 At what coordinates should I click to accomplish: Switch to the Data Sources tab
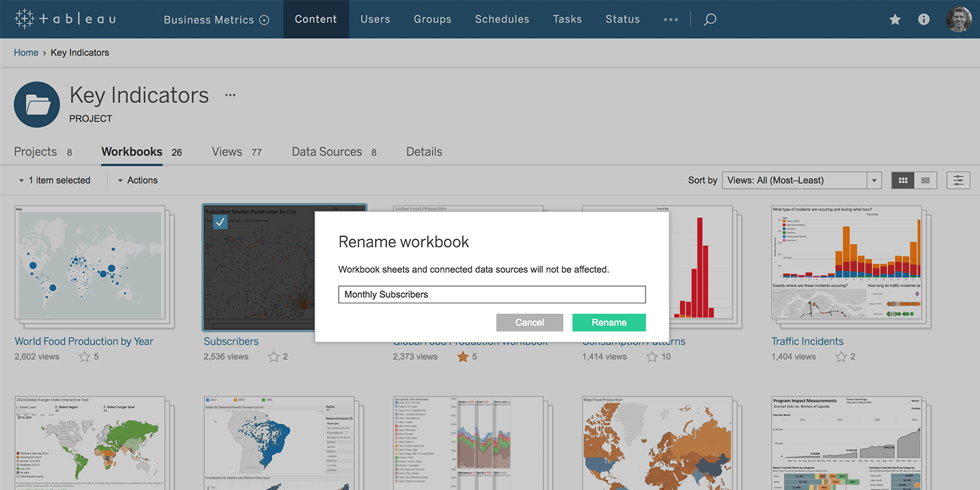334,152
